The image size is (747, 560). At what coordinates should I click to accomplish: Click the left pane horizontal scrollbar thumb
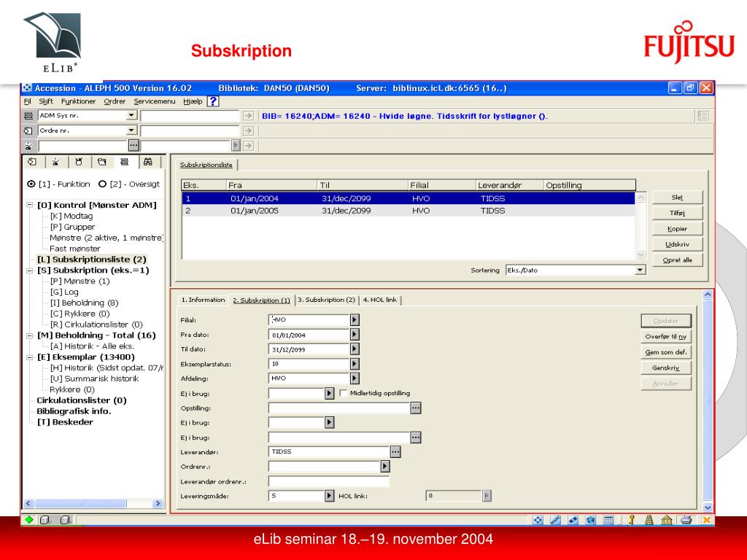[81, 503]
